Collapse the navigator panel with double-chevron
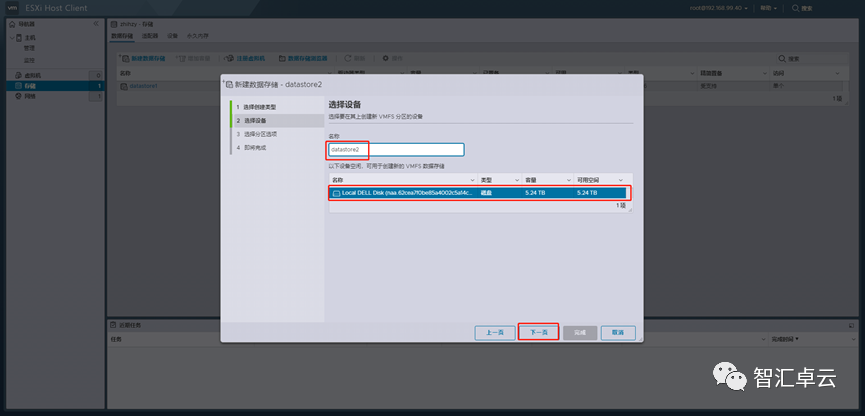Image resolution: width=865 pixels, height=416 pixels. click(x=96, y=24)
